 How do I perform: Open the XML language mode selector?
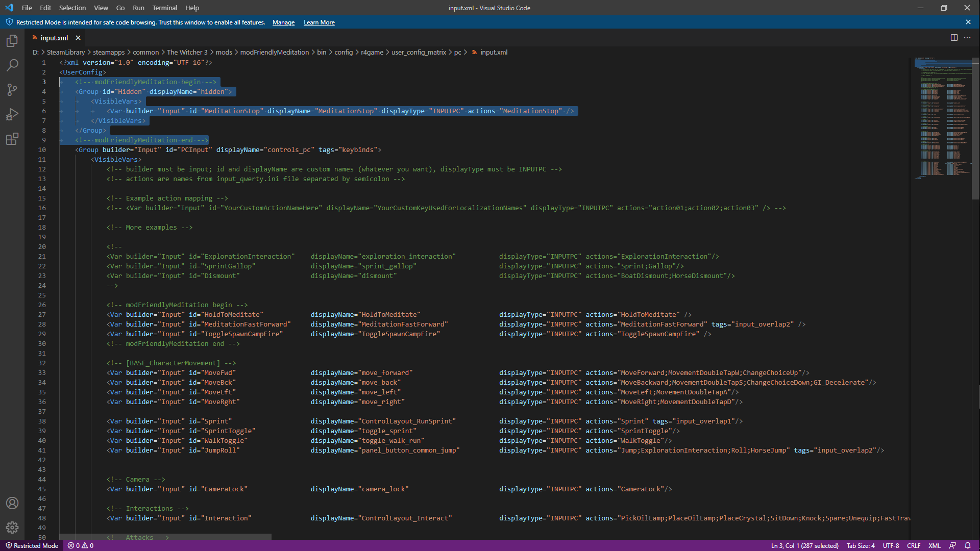[934, 545]
